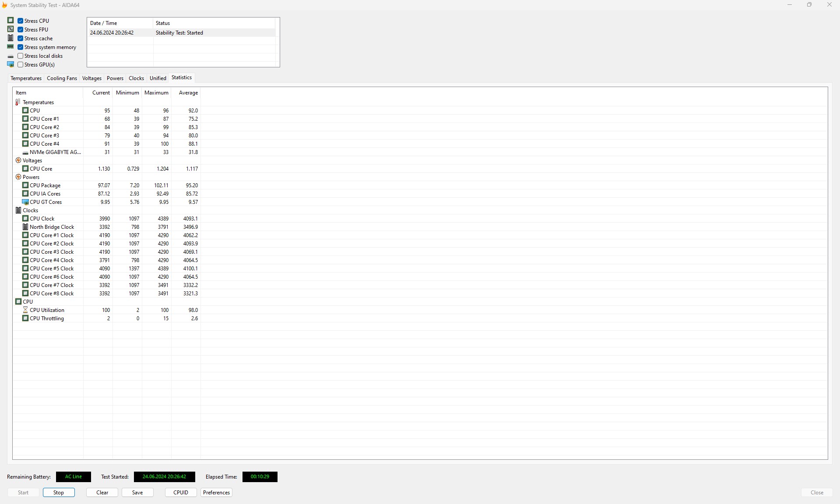The image size is (840, 504).
Task: Click the Item column header
Action: coord(48,93)
